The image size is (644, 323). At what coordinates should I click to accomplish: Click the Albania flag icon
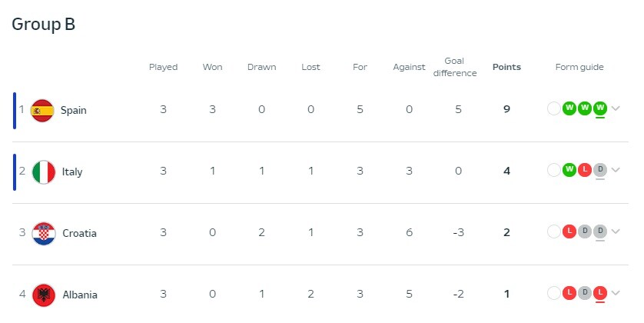44,295
